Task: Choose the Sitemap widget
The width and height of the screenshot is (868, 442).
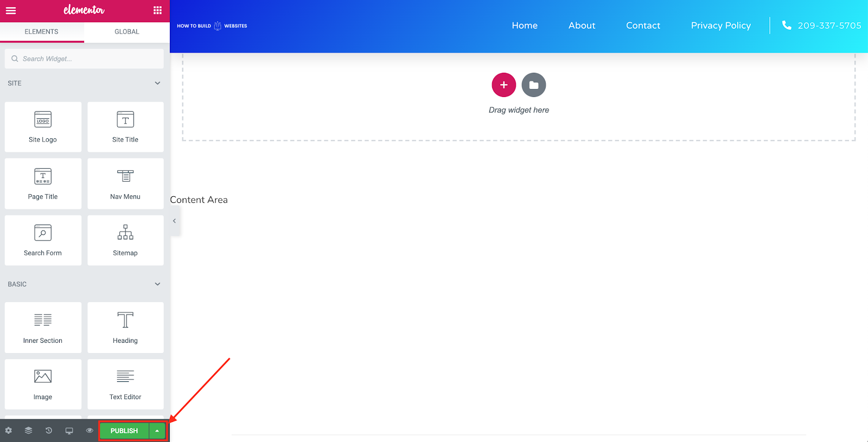Action: pyautogui.click(x=125, y=240)
